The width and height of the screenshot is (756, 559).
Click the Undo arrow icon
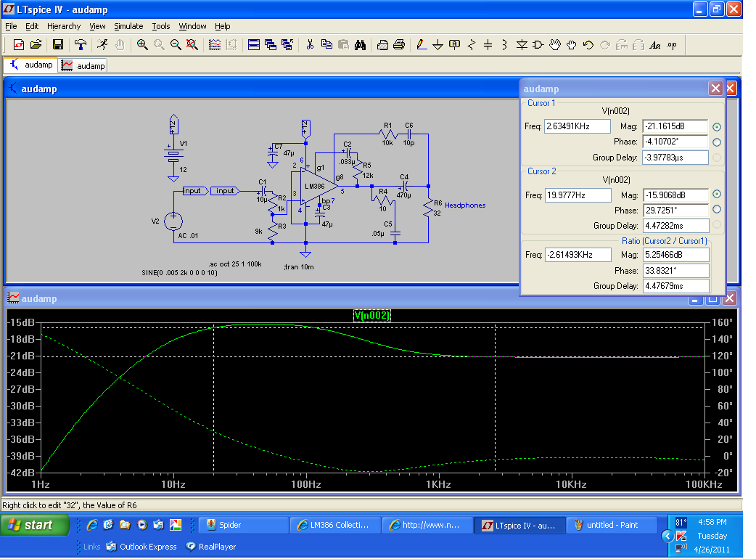(x=588, y=45)
